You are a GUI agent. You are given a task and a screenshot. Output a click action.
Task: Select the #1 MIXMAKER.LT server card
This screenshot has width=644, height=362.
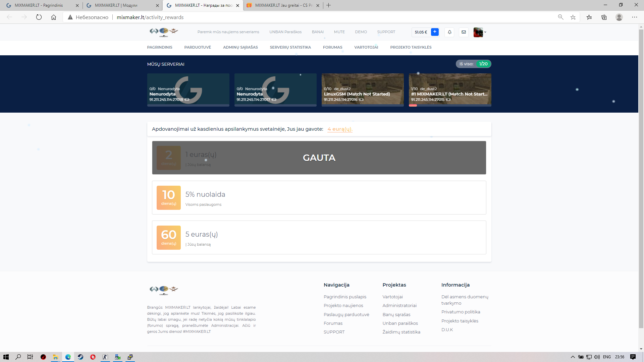point(450,90)
